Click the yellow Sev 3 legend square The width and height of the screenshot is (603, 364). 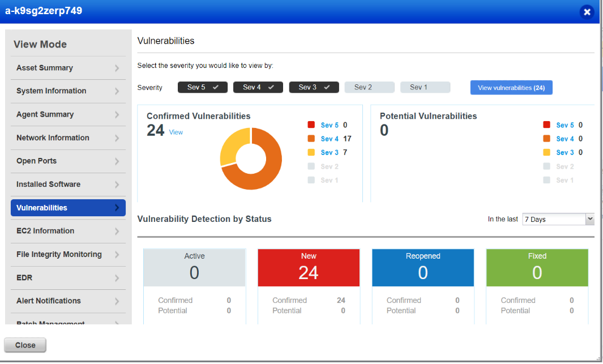(311, 152)
